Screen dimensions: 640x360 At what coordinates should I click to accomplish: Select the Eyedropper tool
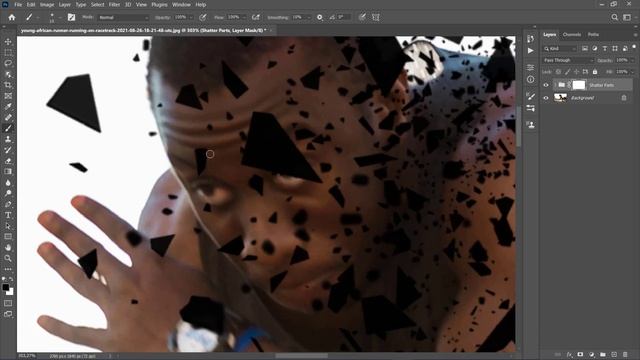(x=8, y=107)
